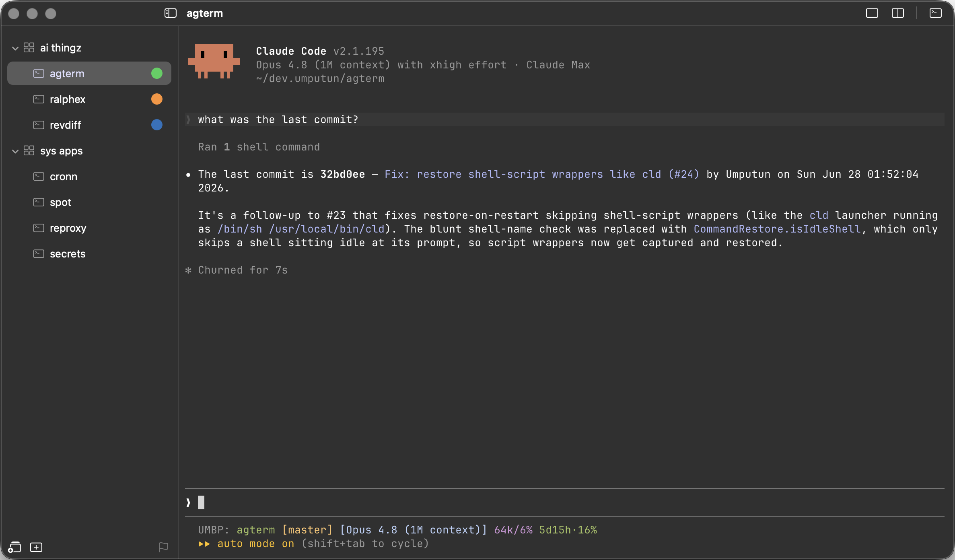Click the [master] branch in status line
The height and width of the screenshot is (560, 955).
click(307, 530)
